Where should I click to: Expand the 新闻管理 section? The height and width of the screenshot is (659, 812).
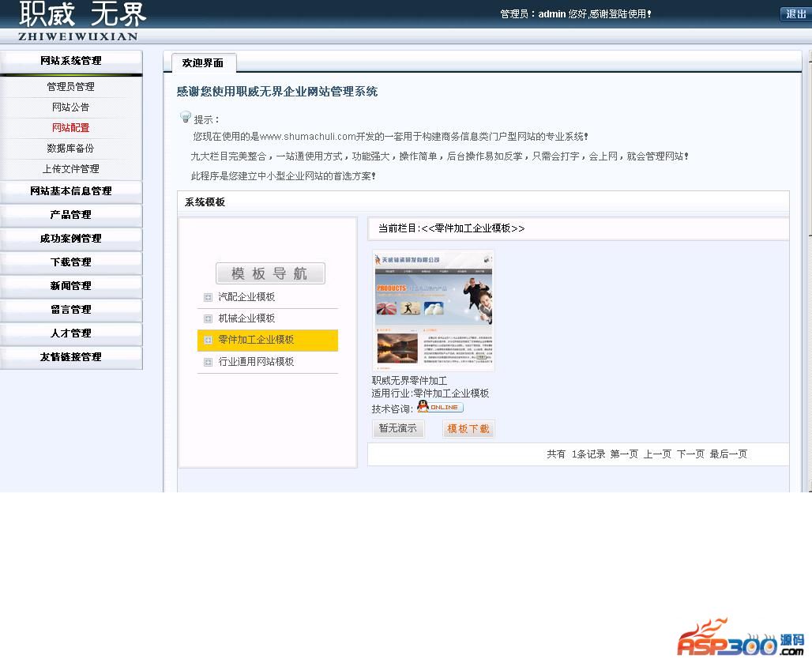70,286
